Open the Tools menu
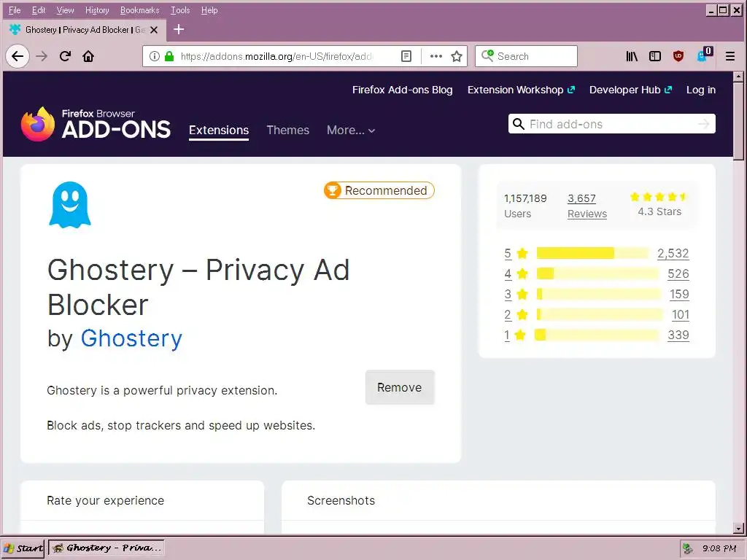This screenshot has height=560, width=747. [180, 10]
